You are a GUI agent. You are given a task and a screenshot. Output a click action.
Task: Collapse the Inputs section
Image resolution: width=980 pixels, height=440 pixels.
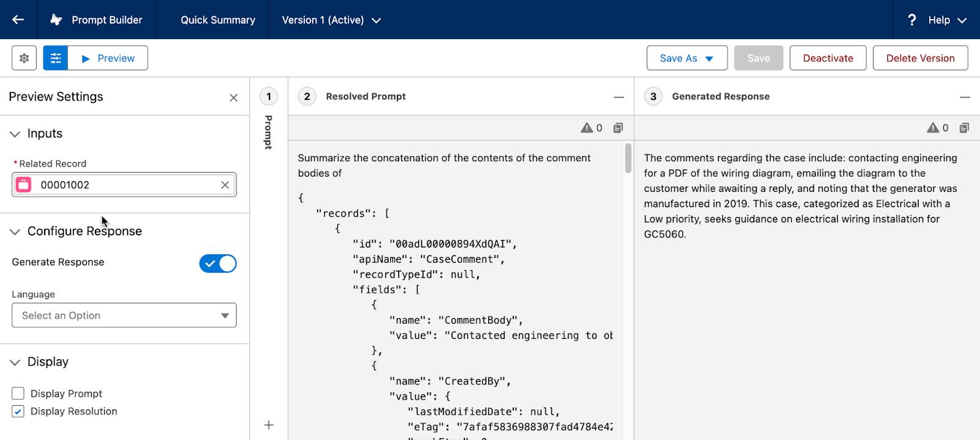click(15, 134)
